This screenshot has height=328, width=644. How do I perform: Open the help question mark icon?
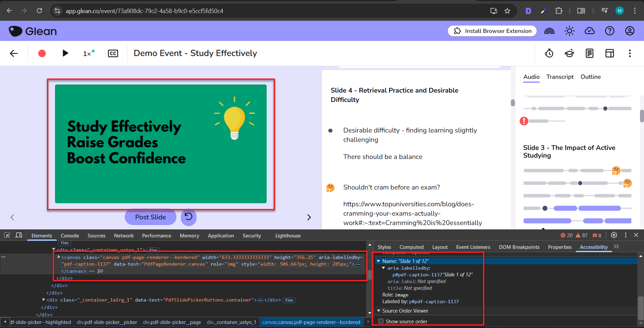tap(609, 31)
